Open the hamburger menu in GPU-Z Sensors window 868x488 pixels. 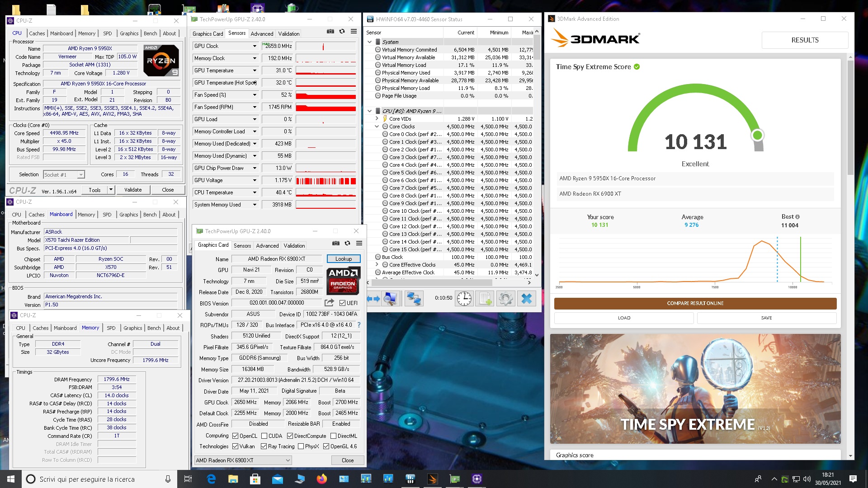354,31
